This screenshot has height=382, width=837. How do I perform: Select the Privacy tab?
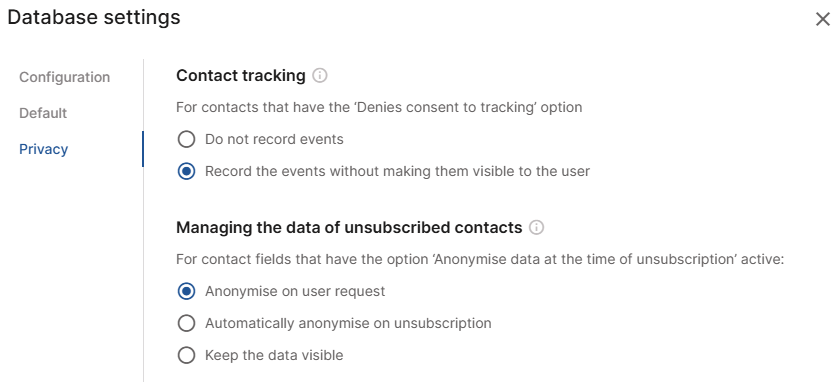click(x=44, y=149)
